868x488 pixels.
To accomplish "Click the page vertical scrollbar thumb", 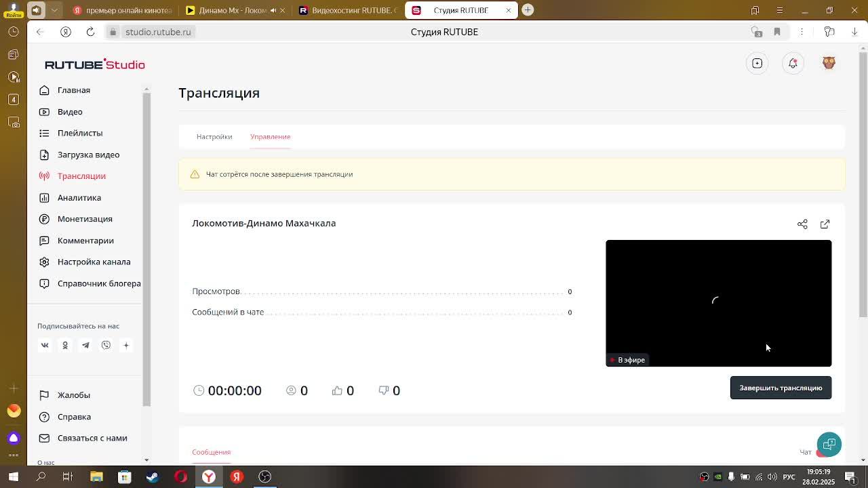I will click(863, 183).
